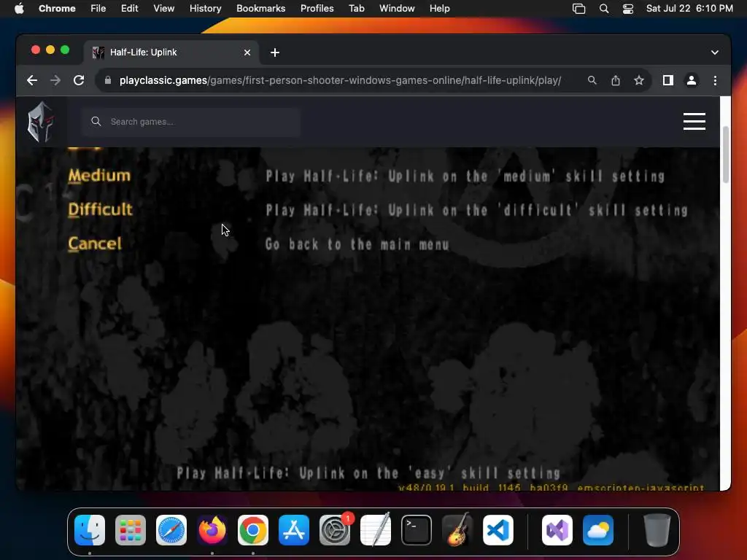
Task: Share this page via share icon
Action: [616, 80]
